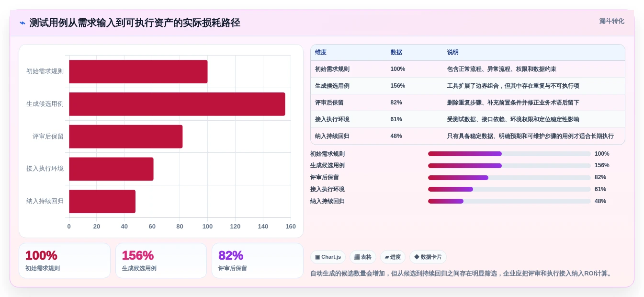Select the 进度 chip
This screenshot has height=297, width=644.
coord(393,257)
